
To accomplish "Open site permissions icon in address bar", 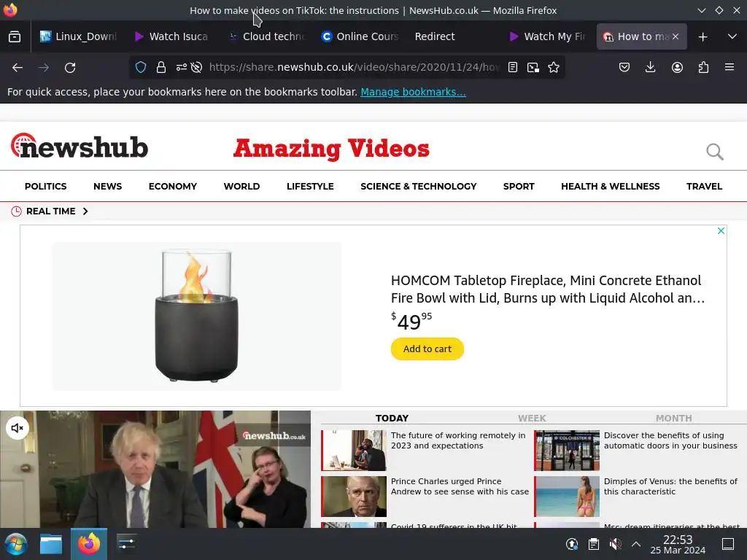I will click(x=182, y=68).
